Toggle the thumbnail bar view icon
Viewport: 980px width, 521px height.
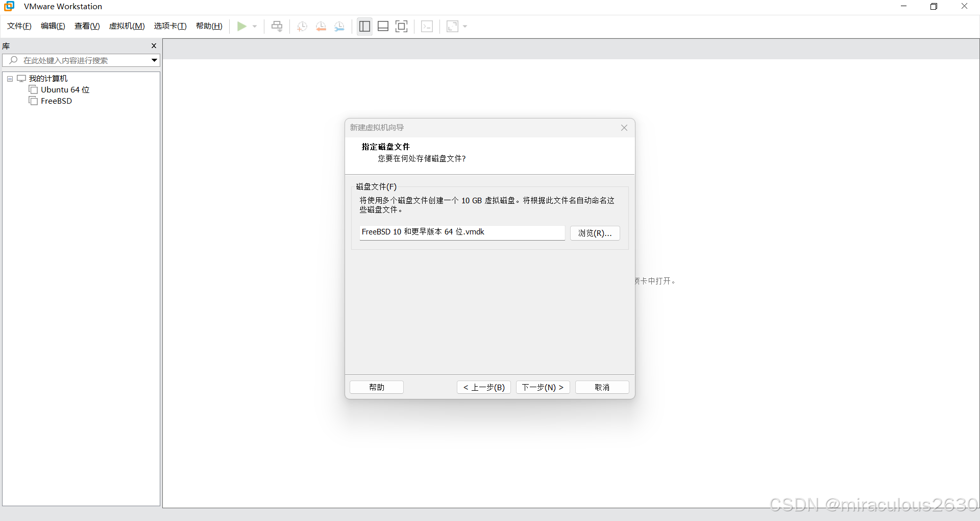(383, 26)
